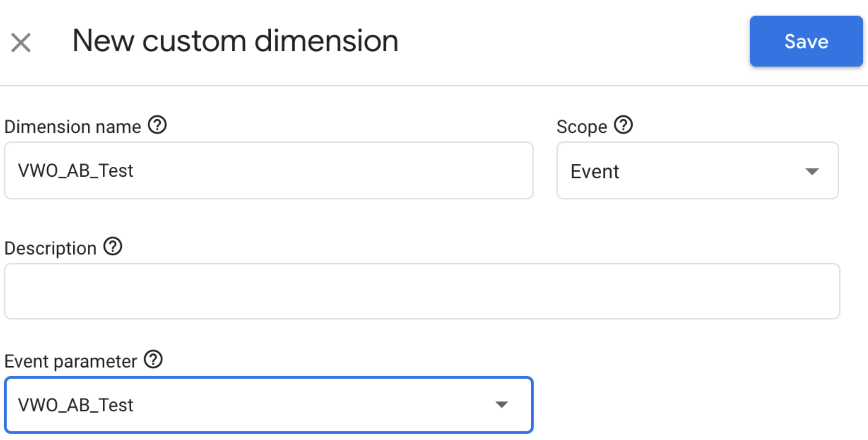Viewport: 868px width, 440px height.
Task: Save the new custom dimension
Action: pos(806,41)
